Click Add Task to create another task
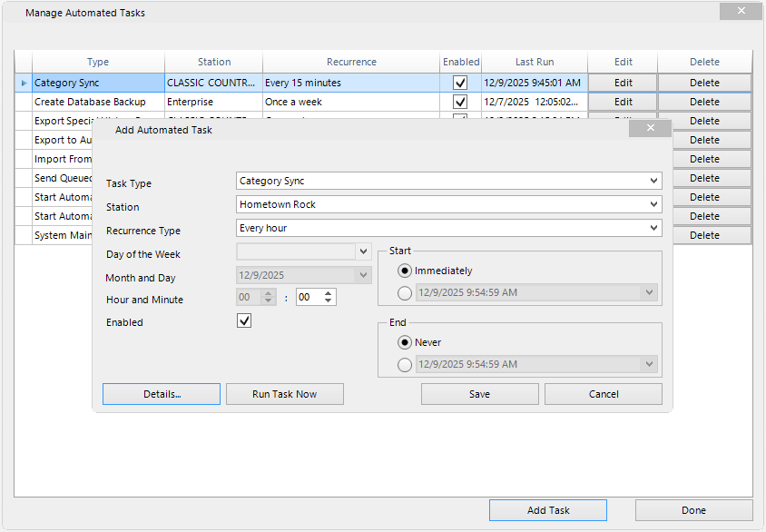 tap(547, 509)
